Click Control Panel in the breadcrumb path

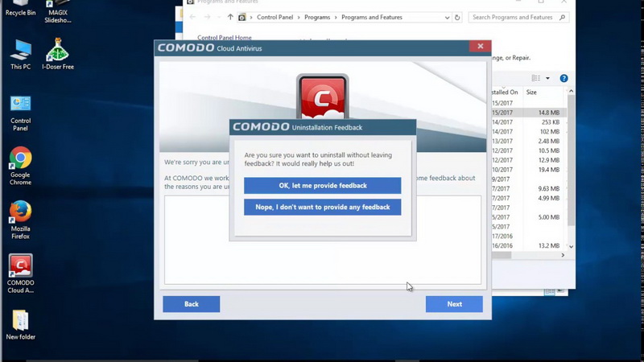(x=275, y=17)
